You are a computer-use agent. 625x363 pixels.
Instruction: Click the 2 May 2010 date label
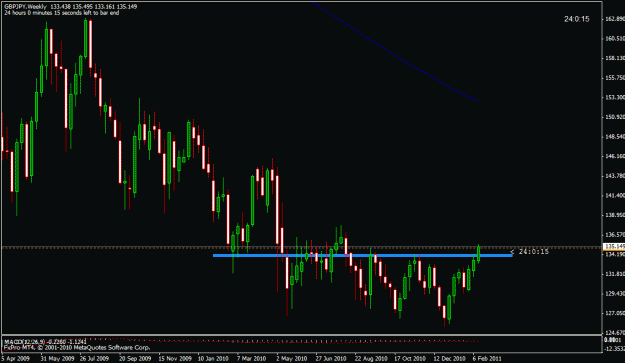292,358
